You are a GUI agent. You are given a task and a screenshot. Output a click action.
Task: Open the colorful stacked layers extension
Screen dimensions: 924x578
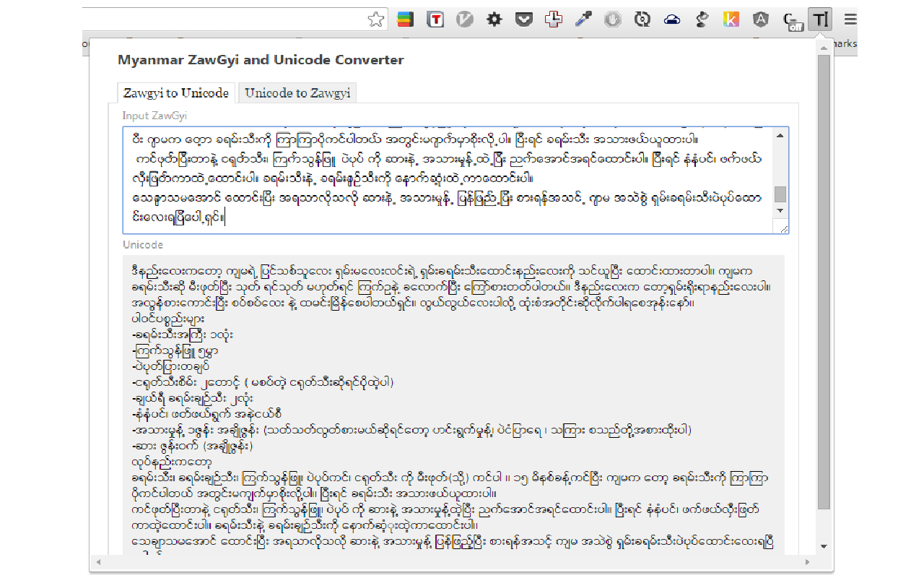405,20
